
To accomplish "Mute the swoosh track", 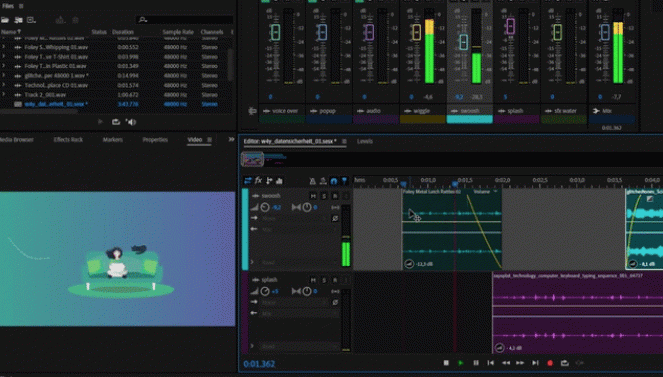I will [x=313, y=196].
